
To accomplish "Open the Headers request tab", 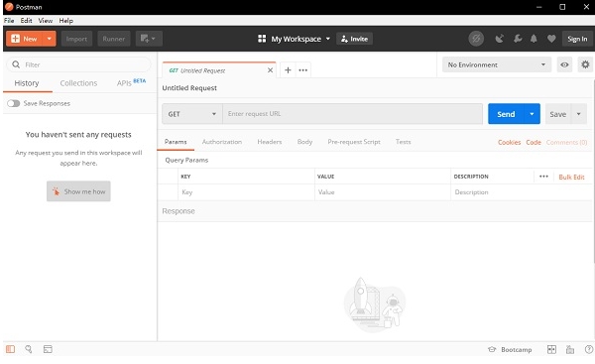I will tap(270, 142).
